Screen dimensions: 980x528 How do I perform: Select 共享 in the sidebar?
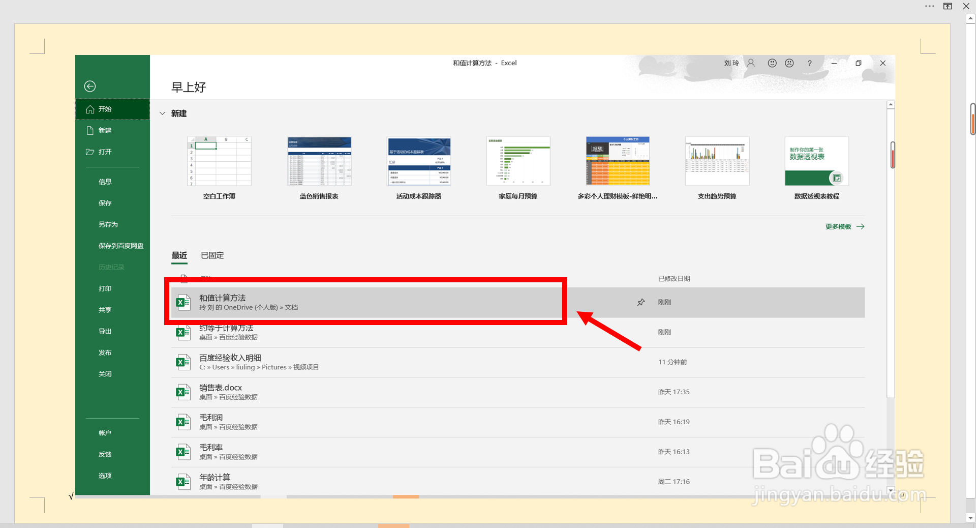tap(105, 310)
